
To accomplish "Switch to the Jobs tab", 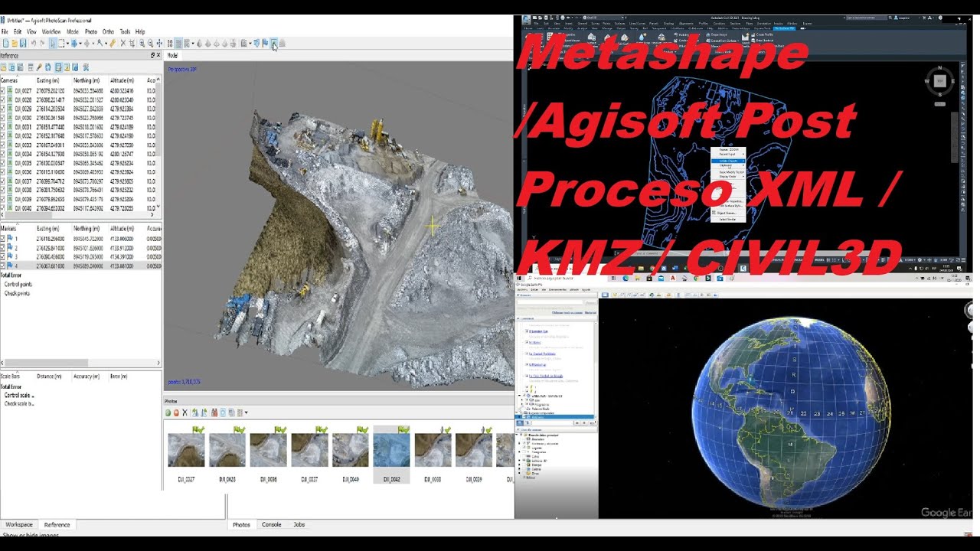I will click(299, 525).
